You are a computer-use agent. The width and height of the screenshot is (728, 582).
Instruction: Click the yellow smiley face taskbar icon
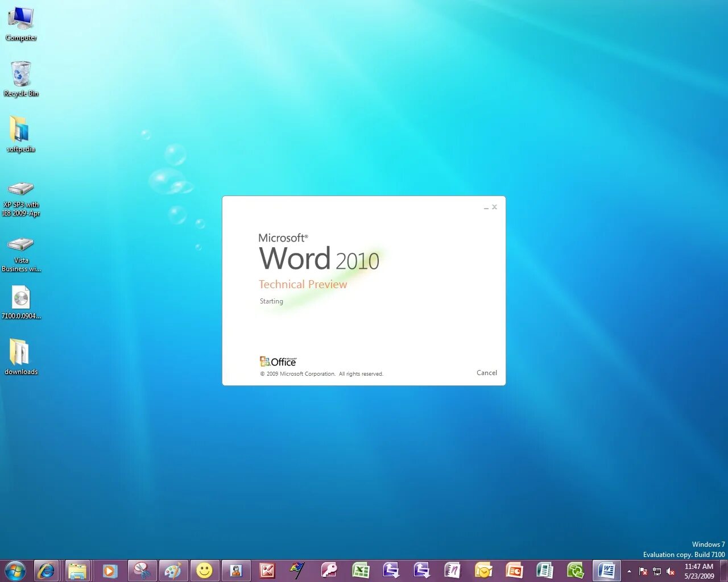click(204, 570)
